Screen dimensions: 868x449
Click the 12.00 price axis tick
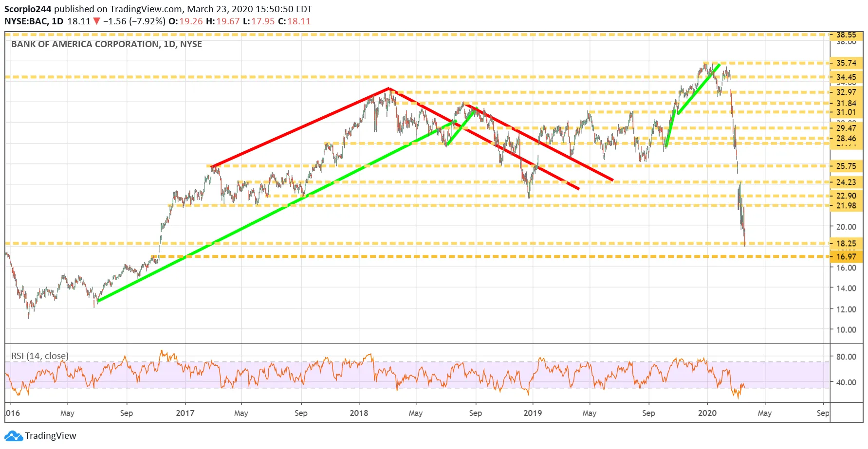[x=846, y=309]
